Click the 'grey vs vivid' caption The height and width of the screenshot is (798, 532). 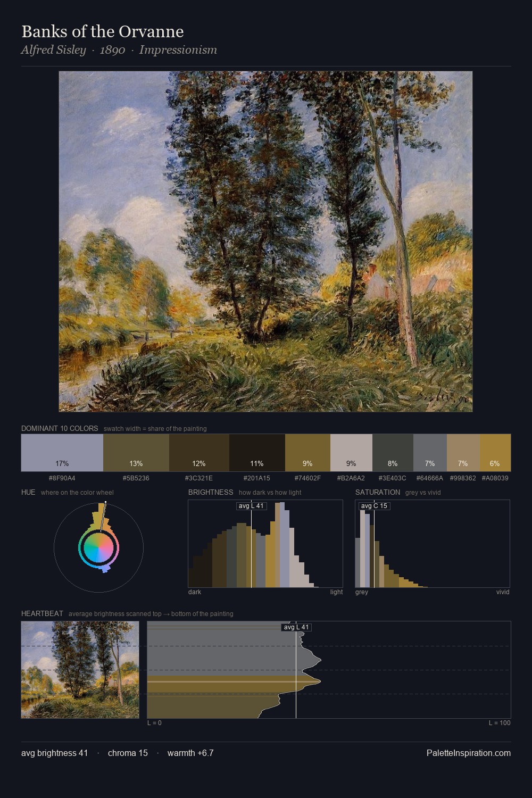423,493
